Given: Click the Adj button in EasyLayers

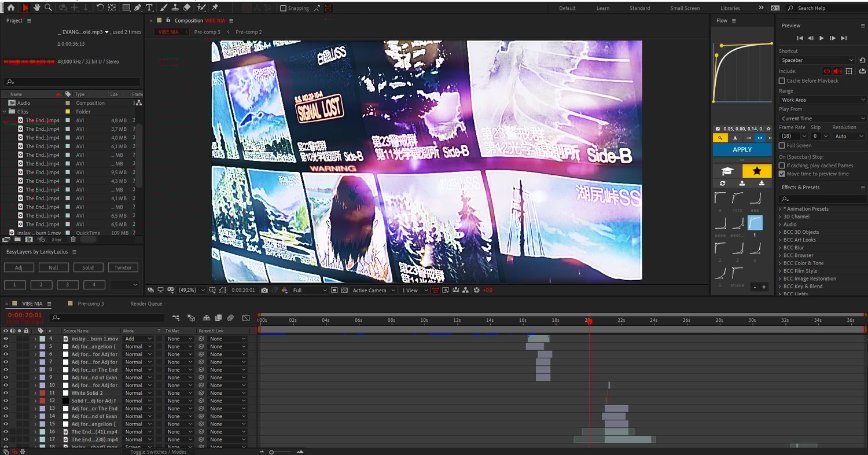Looking at the screenshot, I should click(x=19, y=267).
